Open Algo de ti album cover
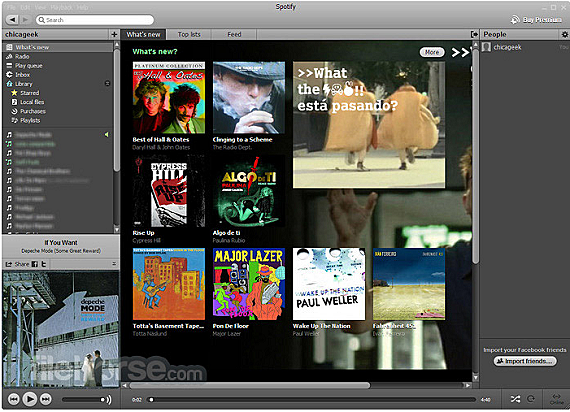This screenshot has height=412, width=570. pos(249,191)
